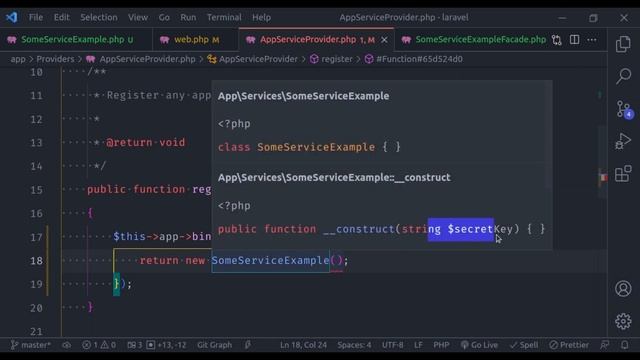The image size is (640, 360).
Task: Click the AppServiceProvider.php breadcrumb file
Action: (141, 59)
